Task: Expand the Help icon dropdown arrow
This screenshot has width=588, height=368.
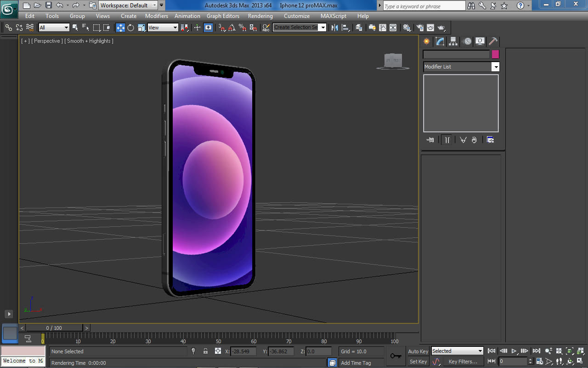Action: tap(528, 6)
